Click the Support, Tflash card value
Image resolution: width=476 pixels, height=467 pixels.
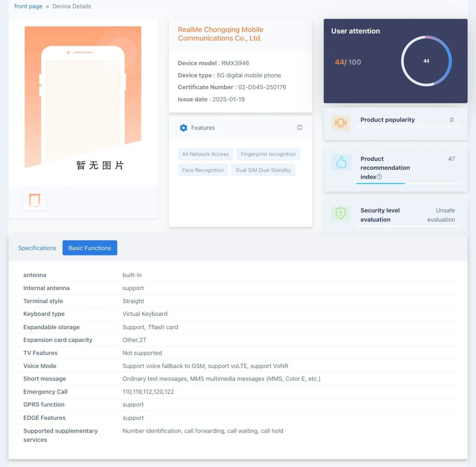[150, 327]
